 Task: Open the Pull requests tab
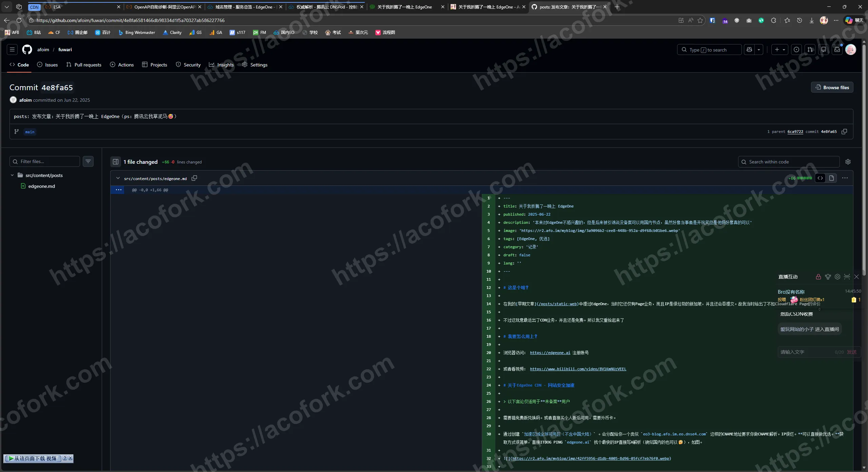(84, 65)
